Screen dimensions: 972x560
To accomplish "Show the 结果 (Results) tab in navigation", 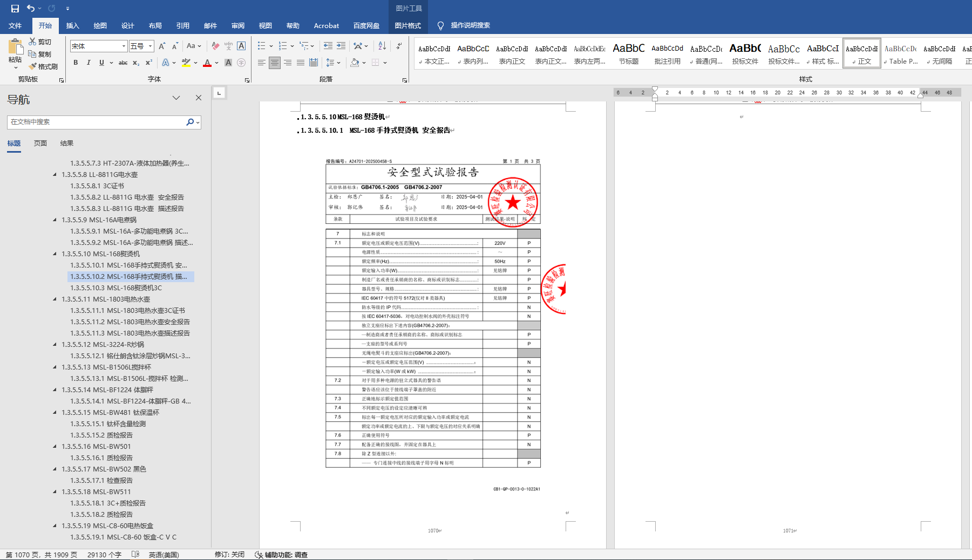I will click(x=67, y=144).
